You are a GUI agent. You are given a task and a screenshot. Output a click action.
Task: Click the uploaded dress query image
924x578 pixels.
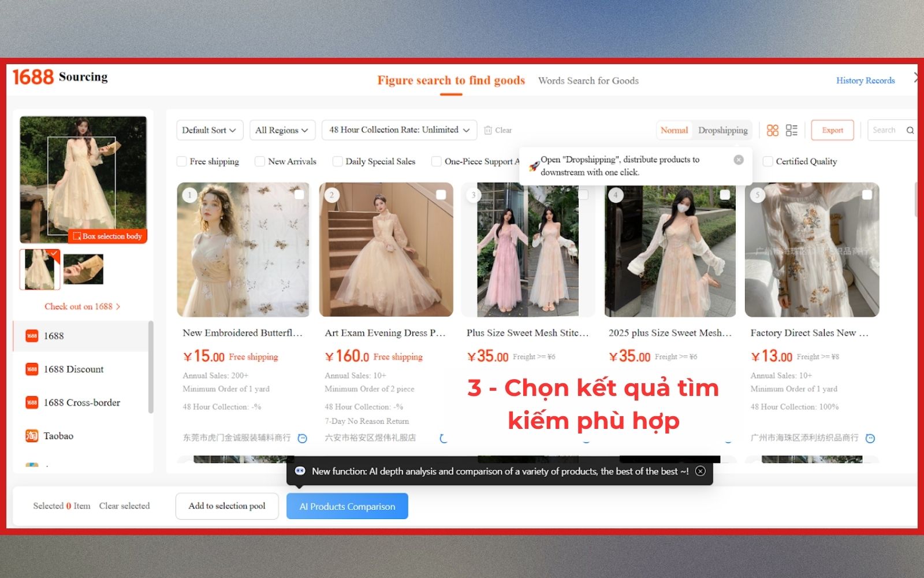pos(83,179)
